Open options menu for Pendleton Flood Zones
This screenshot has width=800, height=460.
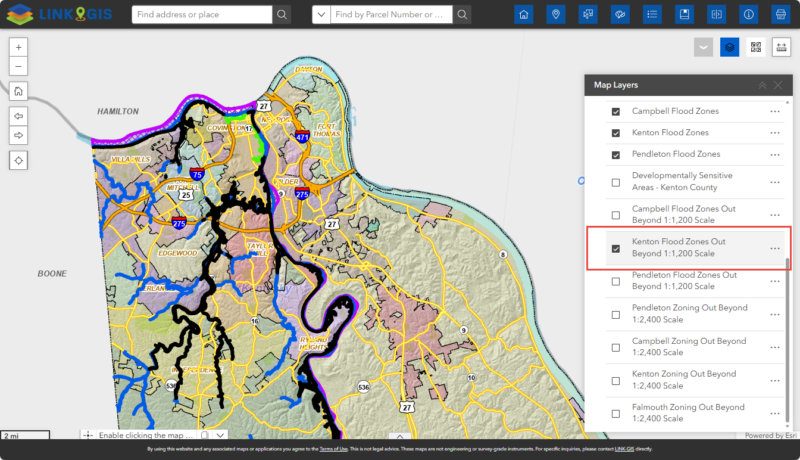click(774, 155)
